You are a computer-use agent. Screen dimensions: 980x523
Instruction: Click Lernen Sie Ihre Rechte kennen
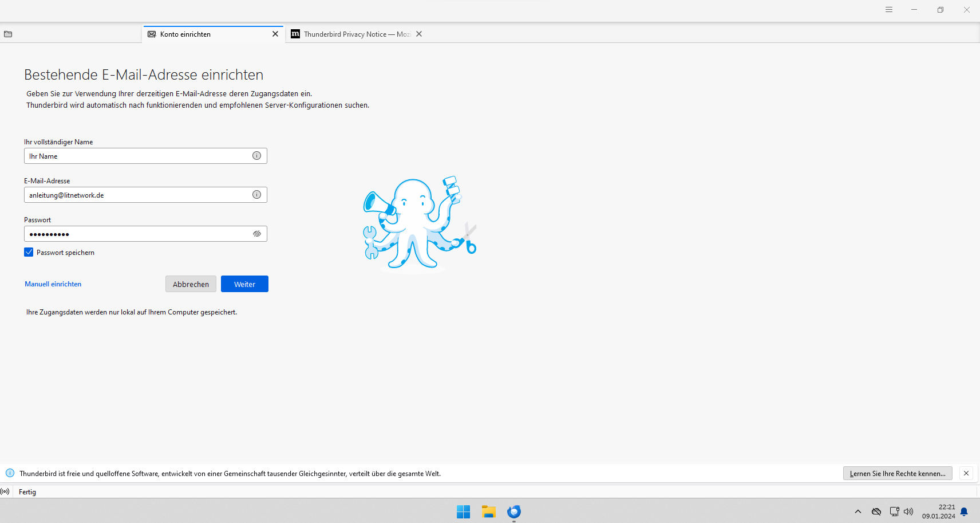(897, 473)
